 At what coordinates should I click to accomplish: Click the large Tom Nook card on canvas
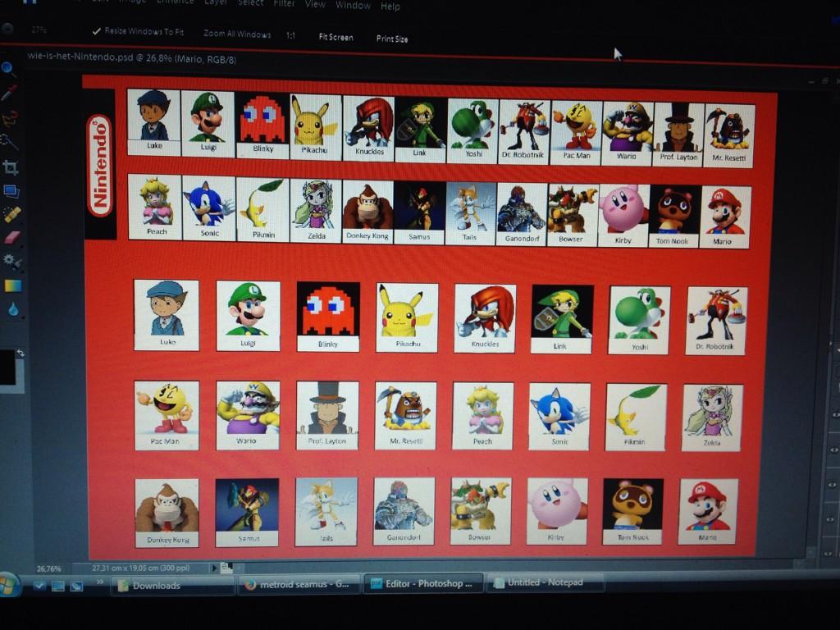(x=632, y=512)
